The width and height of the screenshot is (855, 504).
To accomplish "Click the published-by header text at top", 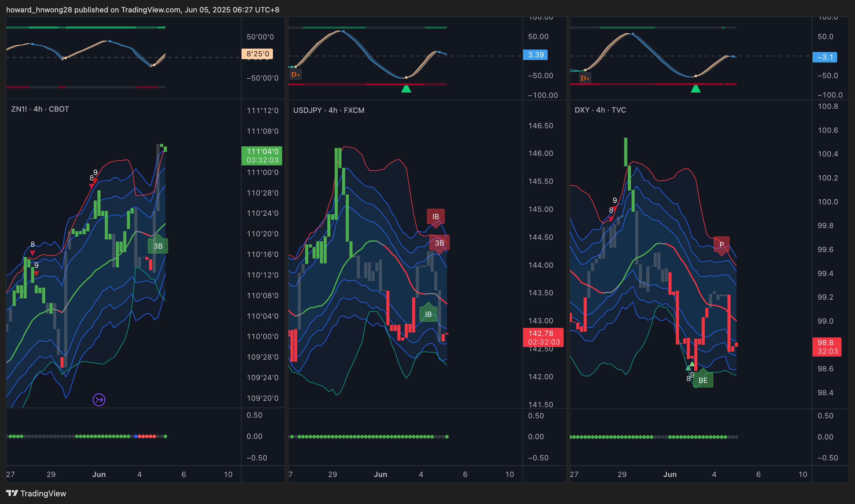I will coord(143,10).
